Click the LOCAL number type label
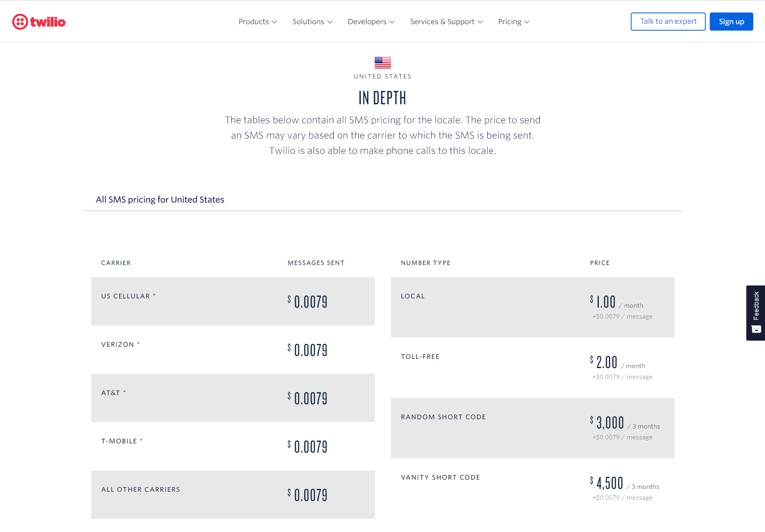 click(413, 296)
